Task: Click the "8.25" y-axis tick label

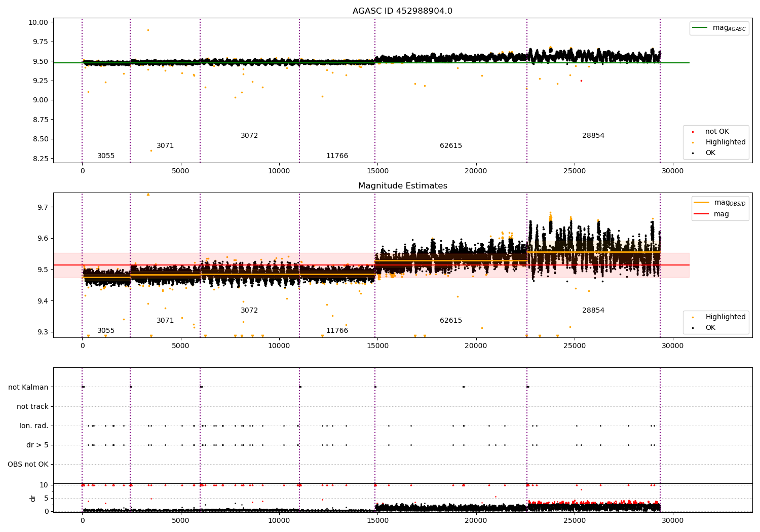Action: pyautogui.click(x=40, y=159)
